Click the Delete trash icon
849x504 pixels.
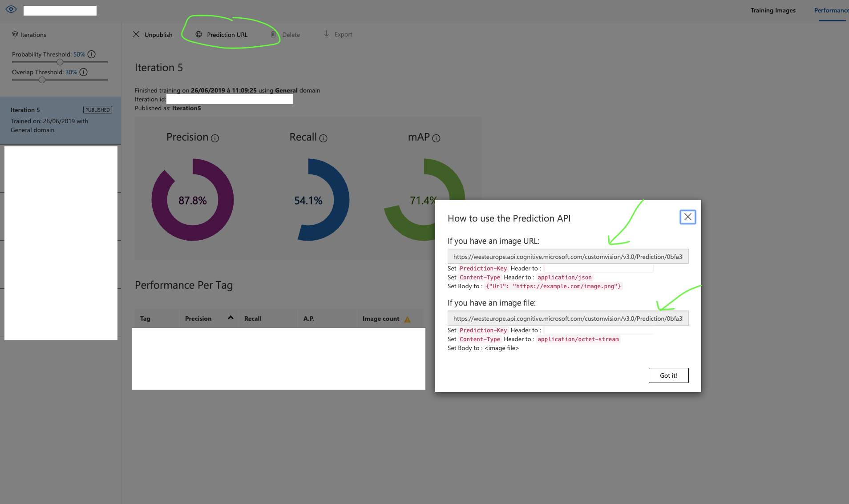pos(273,34)
